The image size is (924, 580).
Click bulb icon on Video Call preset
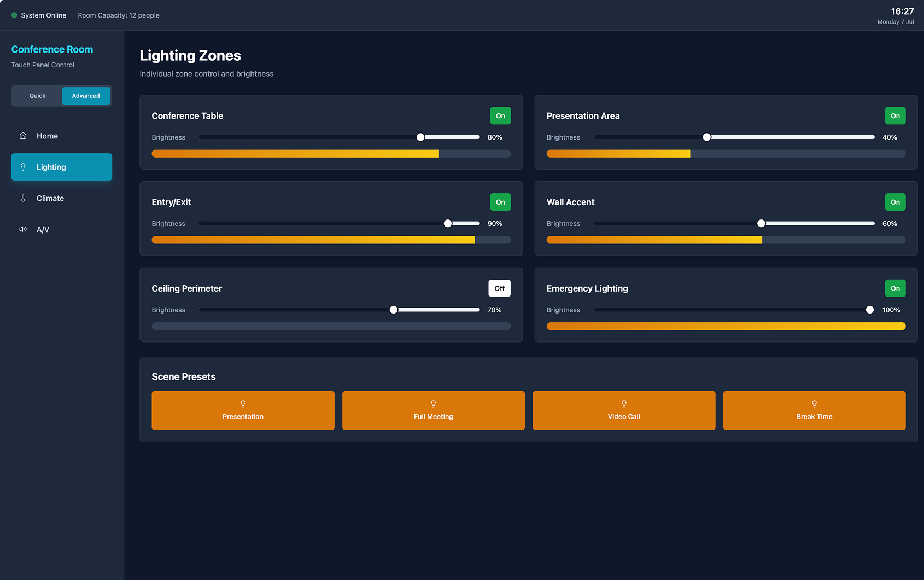pyautogui.click(x=624, y=404)
